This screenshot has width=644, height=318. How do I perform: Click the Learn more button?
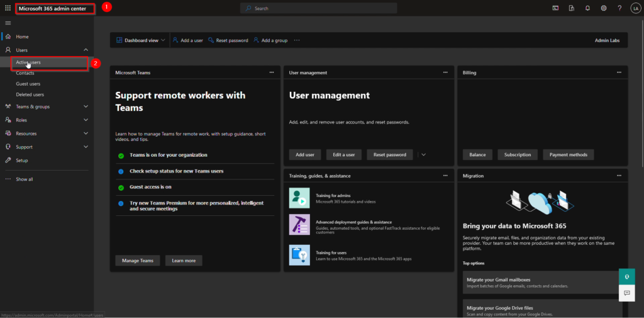[184, 261]
